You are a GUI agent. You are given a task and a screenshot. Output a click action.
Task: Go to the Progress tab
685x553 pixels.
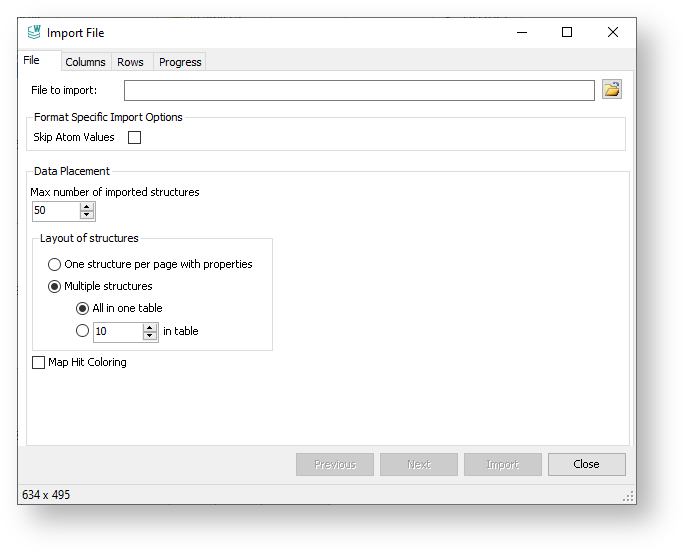point(180,62)
